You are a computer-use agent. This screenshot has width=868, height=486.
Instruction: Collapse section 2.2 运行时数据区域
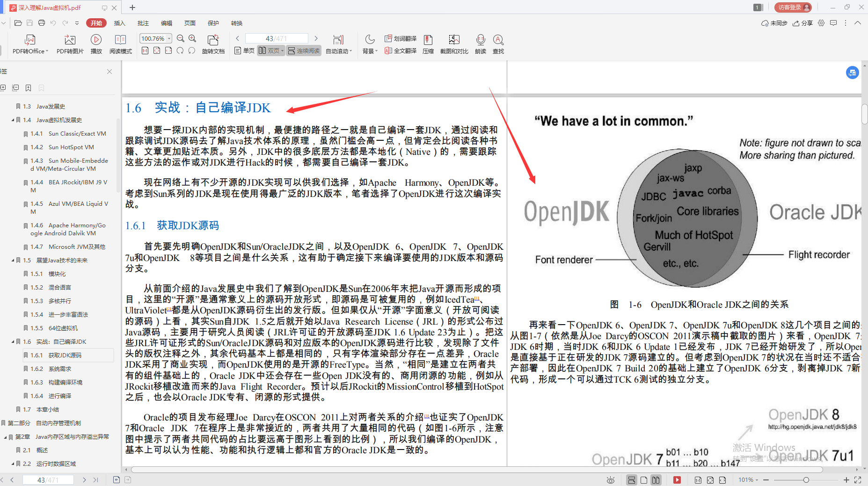[x=13, y=464]
